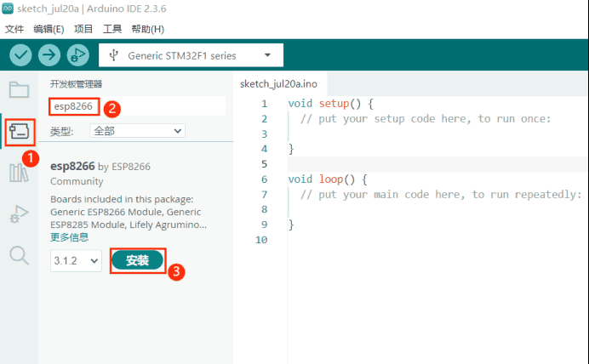The image size is (589, 364).
Task: Open the 文件 menu
Action: coord(14,28)
